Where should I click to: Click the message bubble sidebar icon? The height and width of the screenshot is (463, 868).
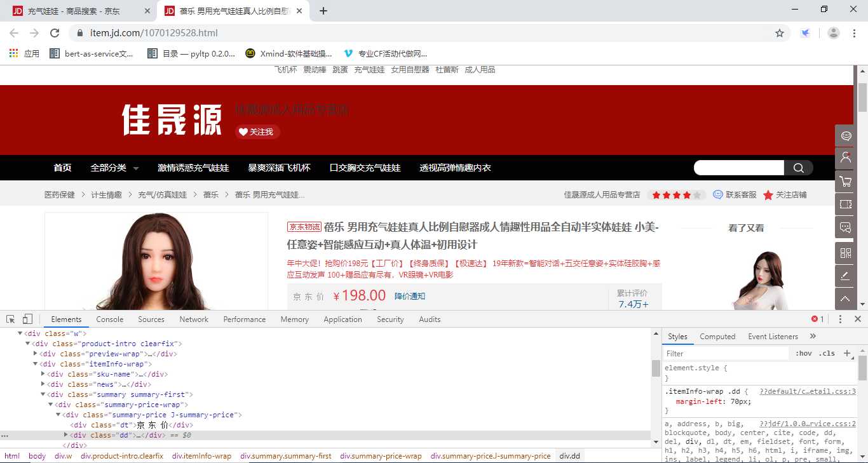tap(846, 227)
